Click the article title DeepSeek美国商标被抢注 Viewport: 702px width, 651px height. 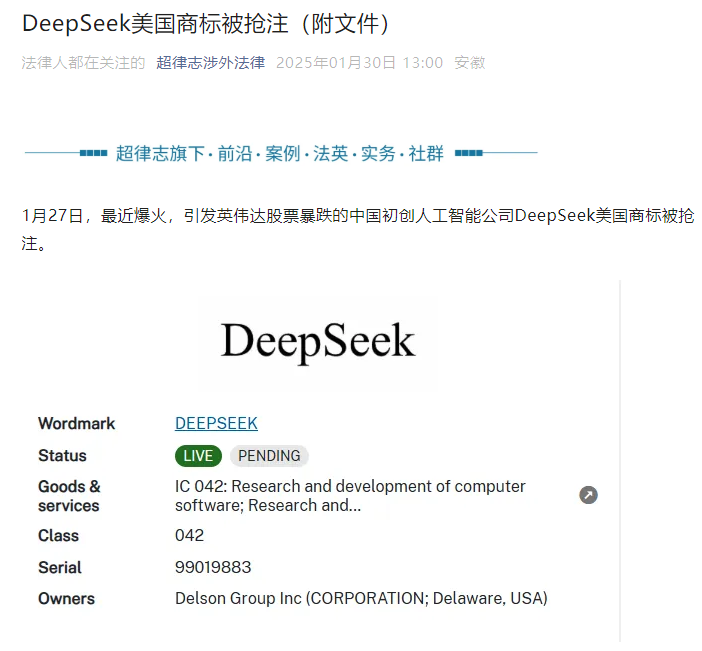point(206,23)
